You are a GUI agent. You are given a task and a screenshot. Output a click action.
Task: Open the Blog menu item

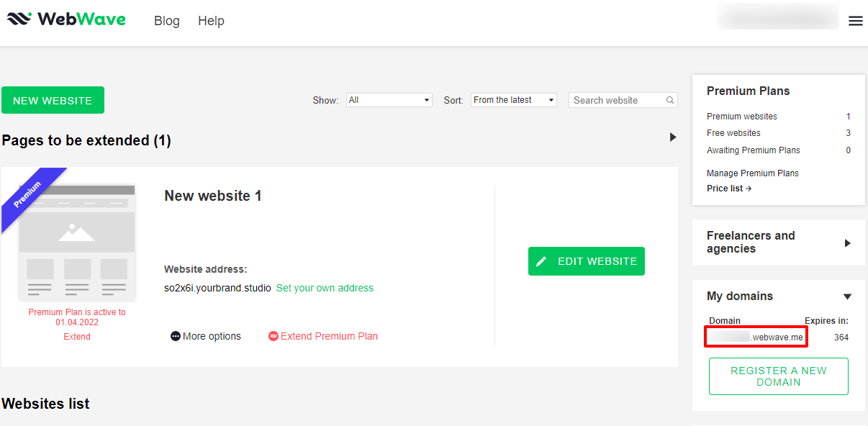166,21
